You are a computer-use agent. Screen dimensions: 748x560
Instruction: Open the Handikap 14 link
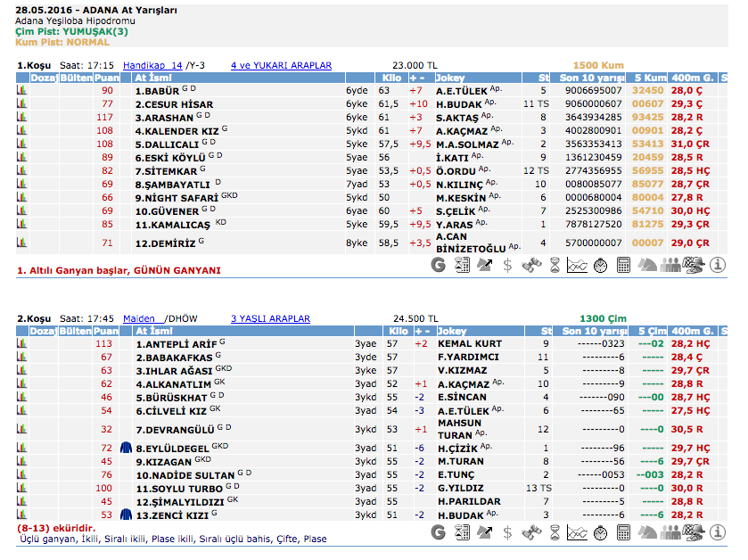coord(152,65)
